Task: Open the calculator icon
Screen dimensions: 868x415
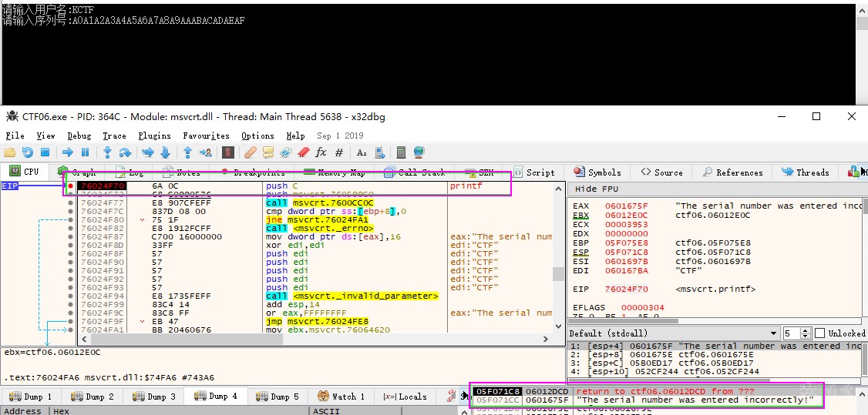Action: pos(402,152)
